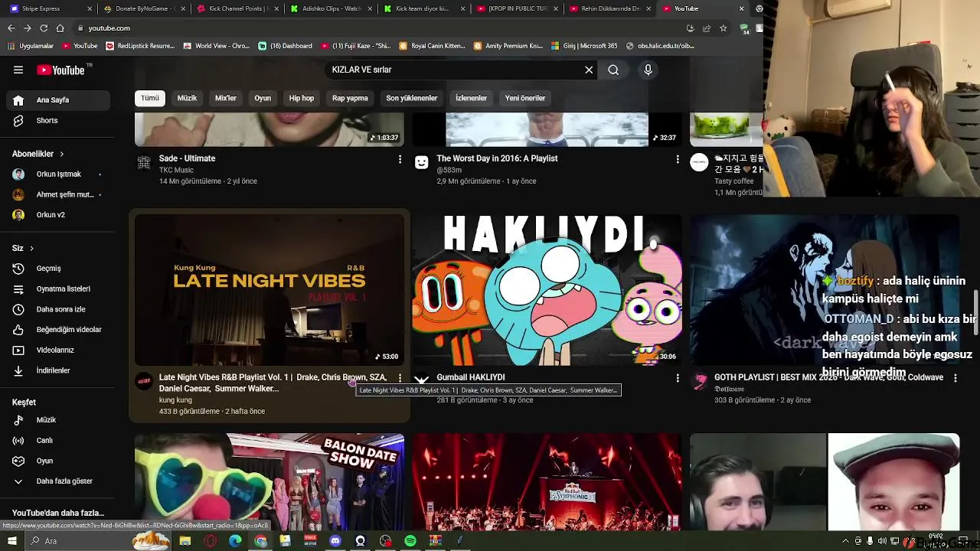Open Discord from the taskbar

(335, 541)
